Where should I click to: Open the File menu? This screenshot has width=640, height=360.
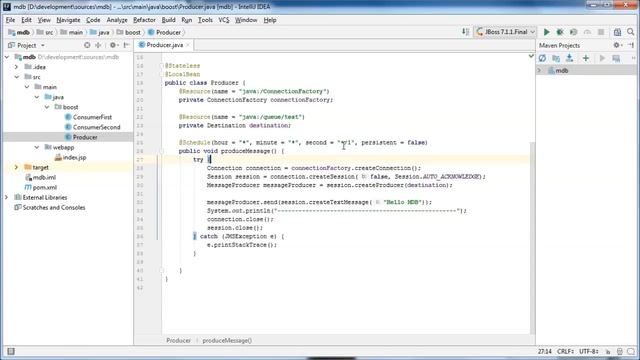(x=10, y=20)
